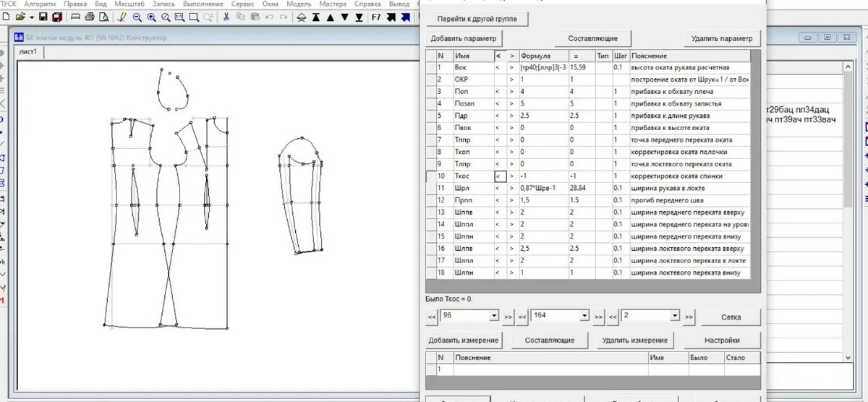
Task: Open the dropdown arrow beside Open folder icon
Action: tap(31, 17)
